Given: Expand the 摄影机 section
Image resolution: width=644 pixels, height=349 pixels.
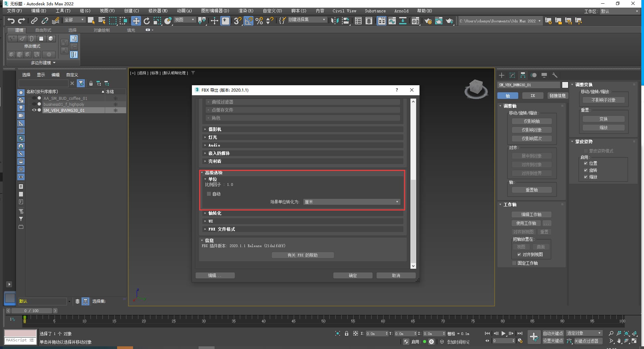Looking at the screenshot, I should pyautogui.click(x=303, y=129).
